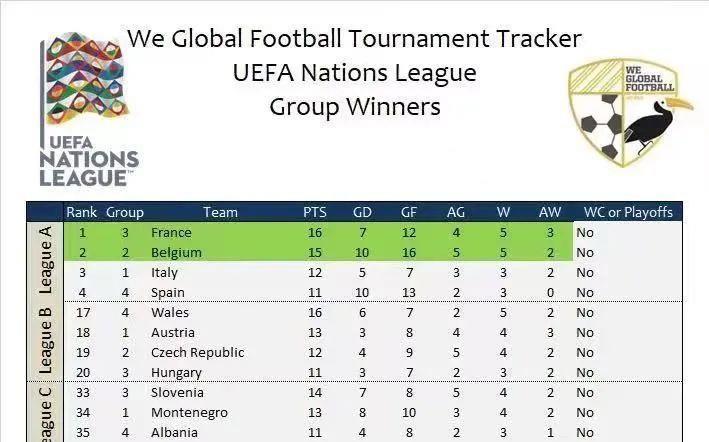Select the Belgium team cell
The height and width of the screenshot is (442, 709).
click(x=176, y=252)
